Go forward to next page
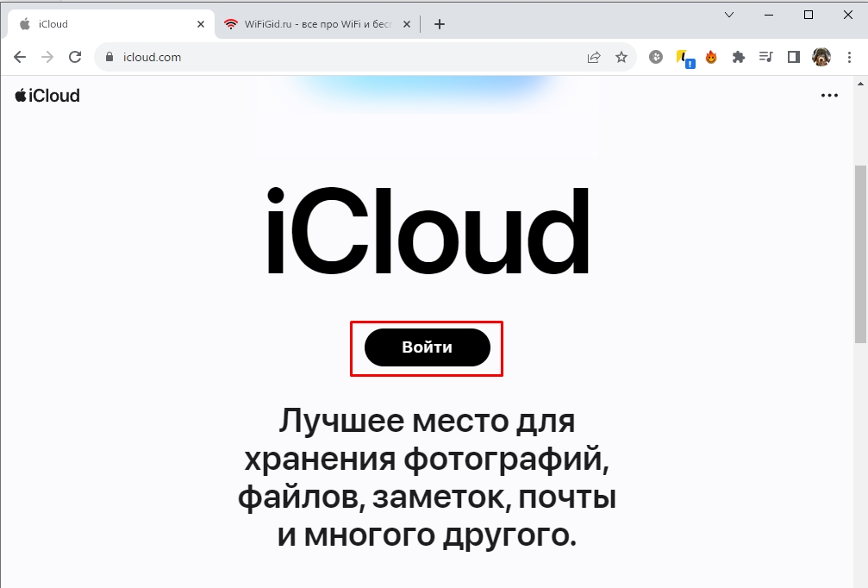The image size is (868, 588). pos(47,57)
